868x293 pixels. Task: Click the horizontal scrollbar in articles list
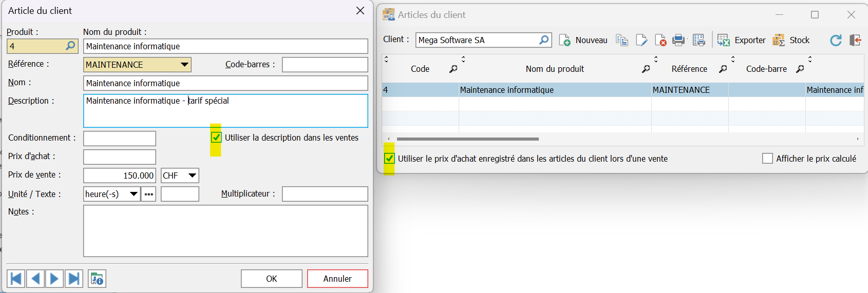pos(468,139)
